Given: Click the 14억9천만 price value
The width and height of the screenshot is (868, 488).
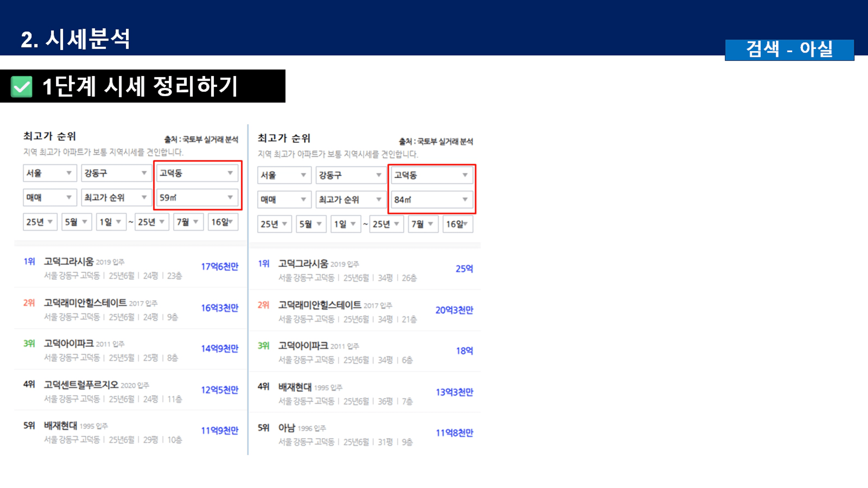Looking at the screenshot, I should 220,349.
